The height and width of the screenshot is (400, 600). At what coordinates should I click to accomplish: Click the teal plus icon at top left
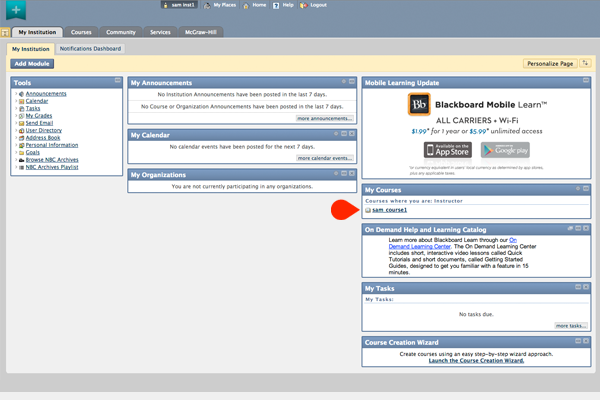16,10
